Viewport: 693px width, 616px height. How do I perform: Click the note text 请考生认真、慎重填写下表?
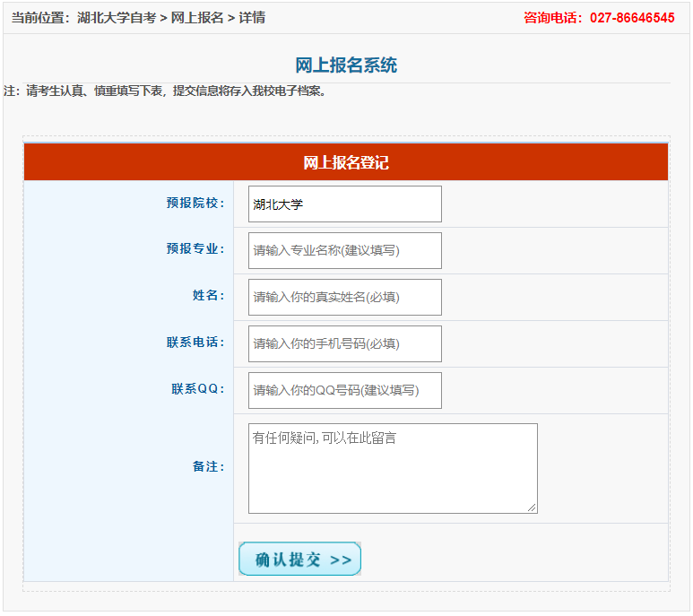pyautogui.click(x=94, y=91)
